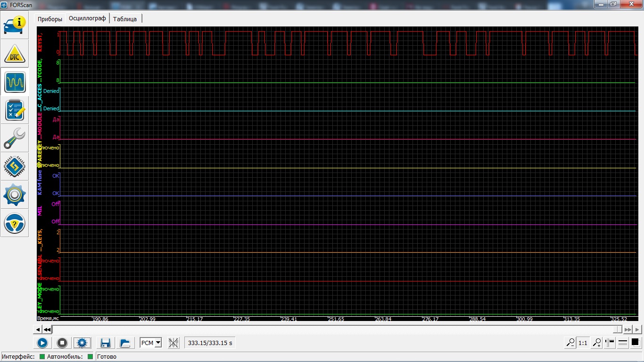Stop data logging with stop button
The height and width of the screenshot is (362, 644).
(x=62, y=343)
